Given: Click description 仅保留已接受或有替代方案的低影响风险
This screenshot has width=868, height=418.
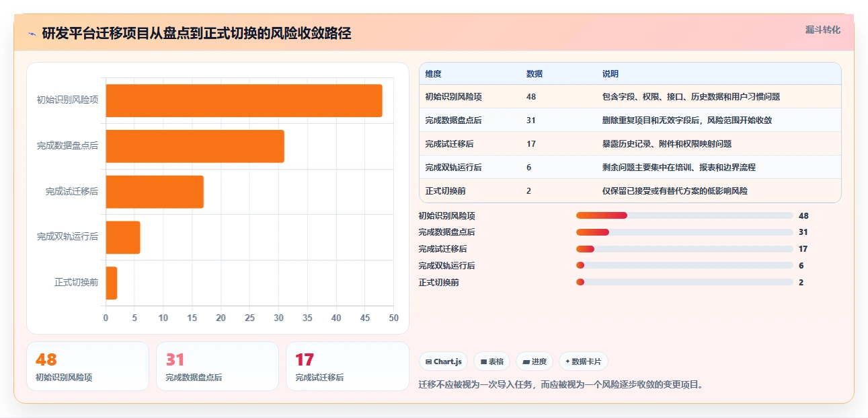Looking at the screenshot, I should (675, 191).
